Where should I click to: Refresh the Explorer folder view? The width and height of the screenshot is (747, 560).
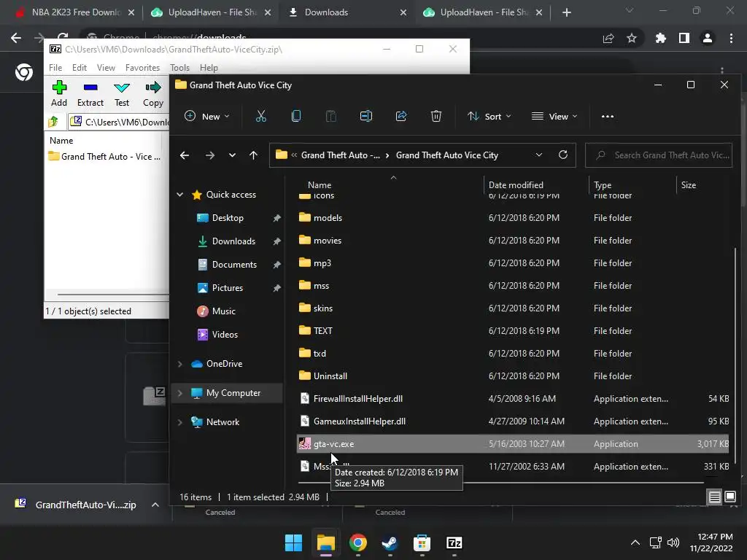click(562, 155)
